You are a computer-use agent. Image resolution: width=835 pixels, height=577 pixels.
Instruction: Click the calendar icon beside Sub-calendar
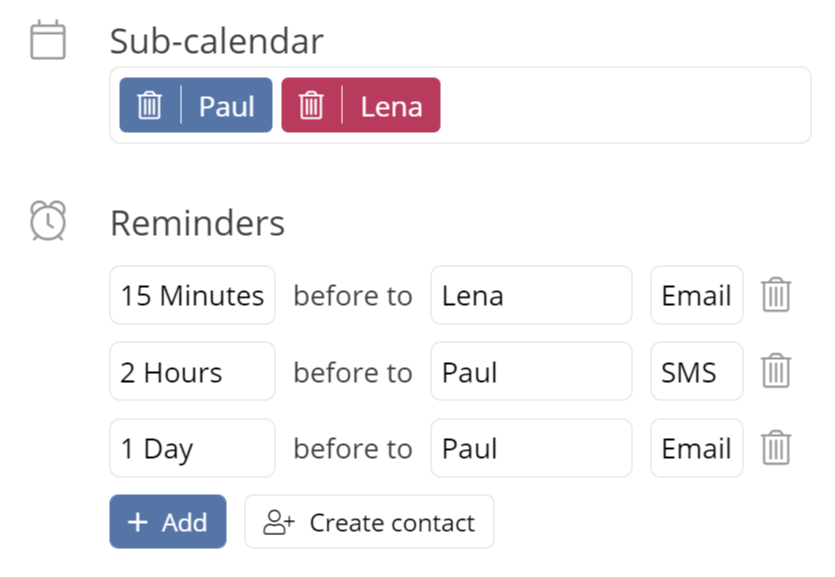click(48, 40)
